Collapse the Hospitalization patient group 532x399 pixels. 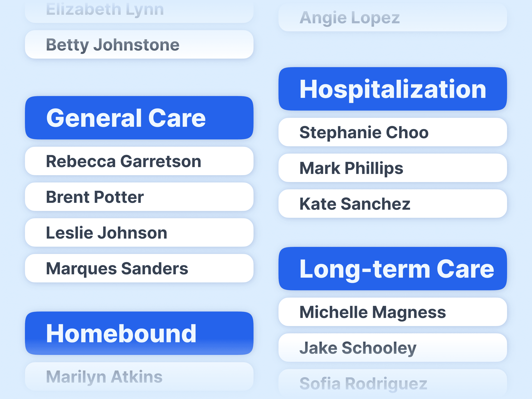393,89
